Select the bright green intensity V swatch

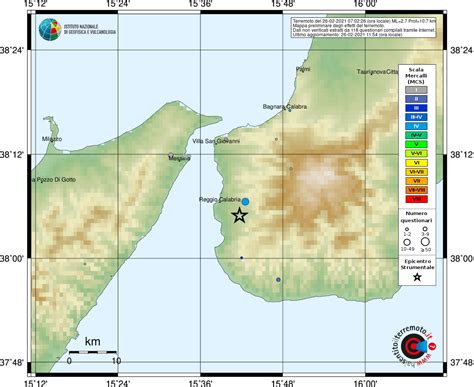click(416, 144)
